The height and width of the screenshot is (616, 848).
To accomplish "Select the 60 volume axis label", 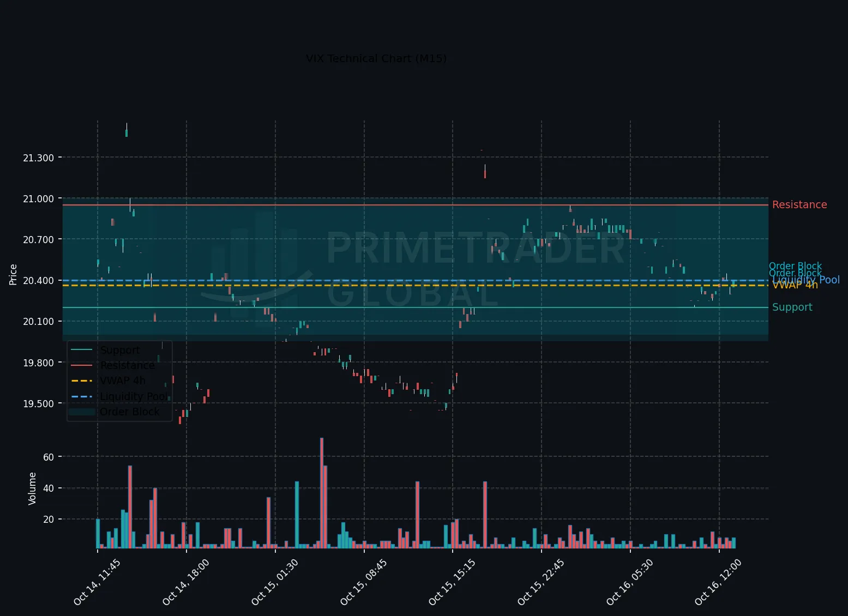I will click(49, 457).
